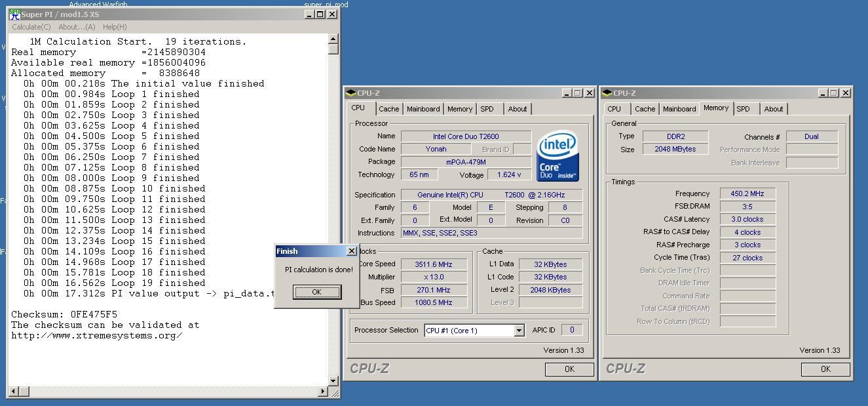Click the Channels # value Dual
Screen dimensions: 868x406
coord(812,136)
